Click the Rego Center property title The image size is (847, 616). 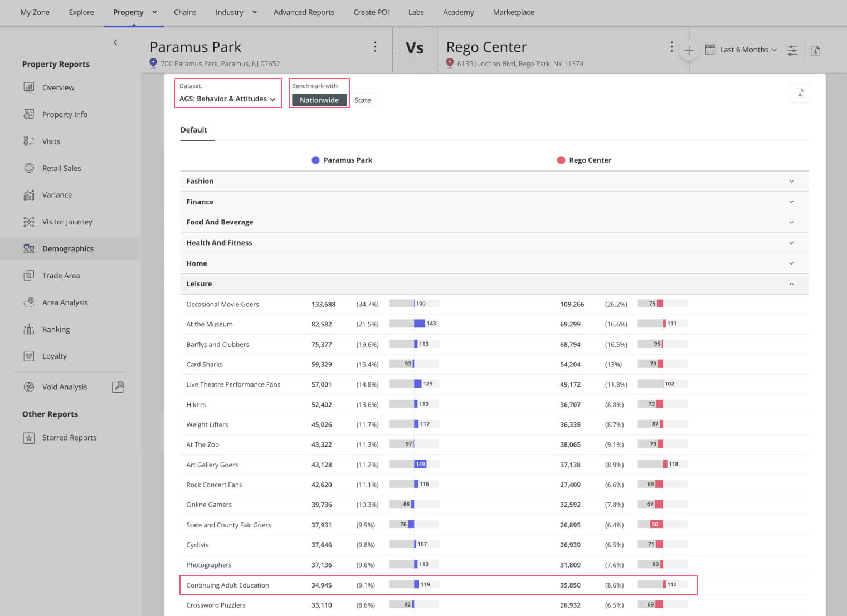pos(486,47)
